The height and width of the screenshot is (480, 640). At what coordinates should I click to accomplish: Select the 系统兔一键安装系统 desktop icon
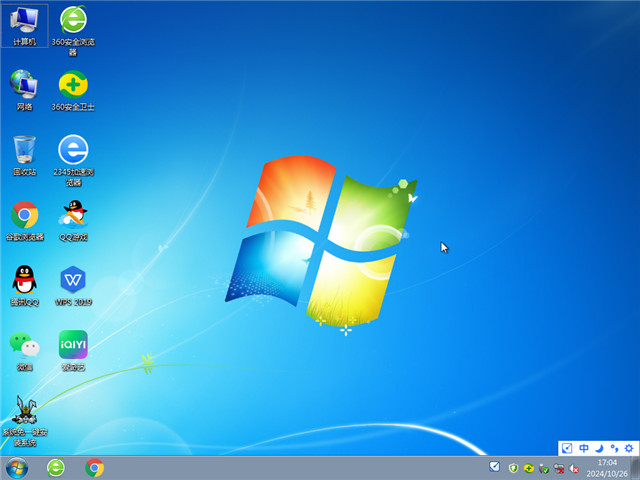click(x=24, y=421)
